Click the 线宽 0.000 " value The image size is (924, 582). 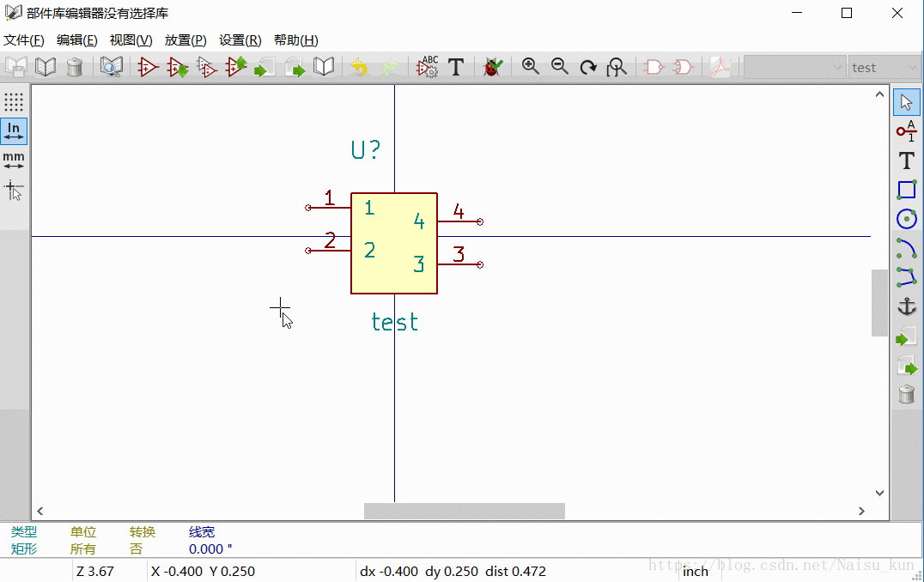point(210,549)
